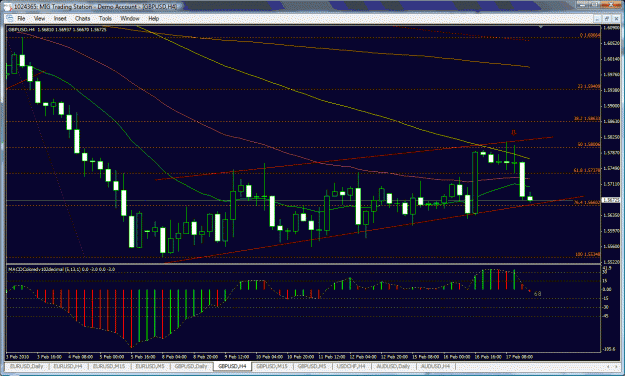Viewport: 625px width, 376px height.
Task: Click the chart document icon beside File
Action: [10, 18]
